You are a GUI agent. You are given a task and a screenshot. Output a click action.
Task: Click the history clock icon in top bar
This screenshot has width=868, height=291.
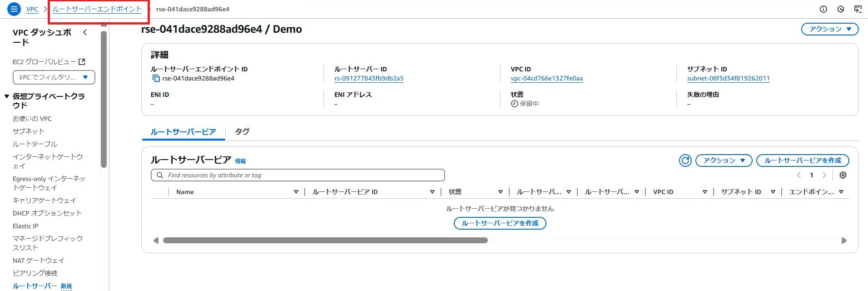841,9
